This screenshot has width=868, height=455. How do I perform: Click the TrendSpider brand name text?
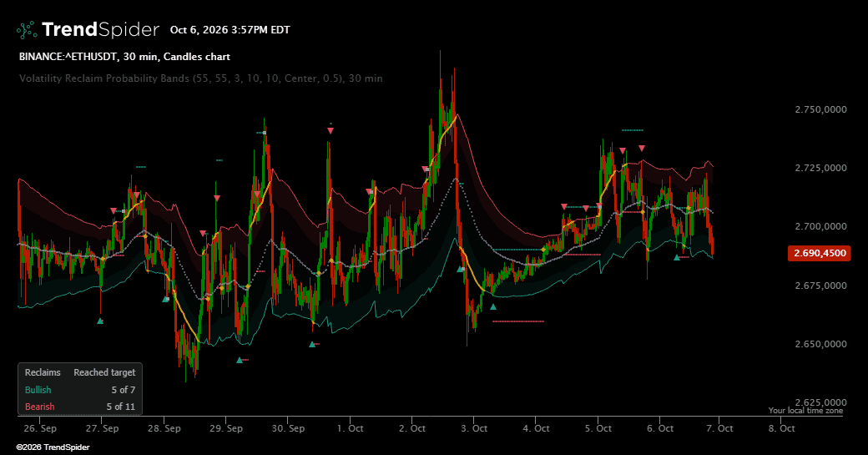click(x=100, y=29)
